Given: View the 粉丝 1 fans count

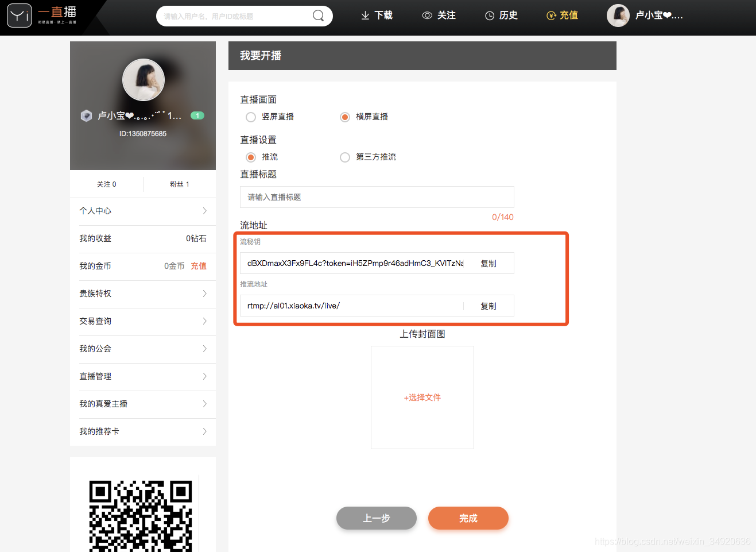Looking at the screenshot, I should tap(180, 184).
